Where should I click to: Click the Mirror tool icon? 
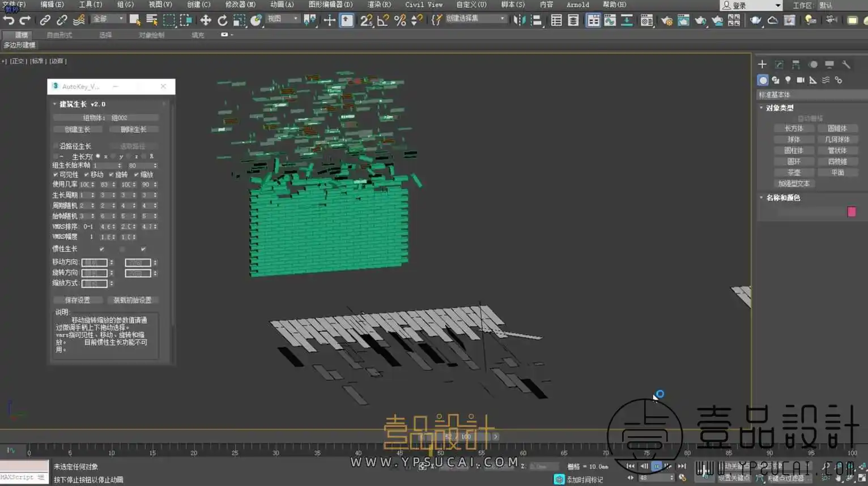tap(519, 20)
